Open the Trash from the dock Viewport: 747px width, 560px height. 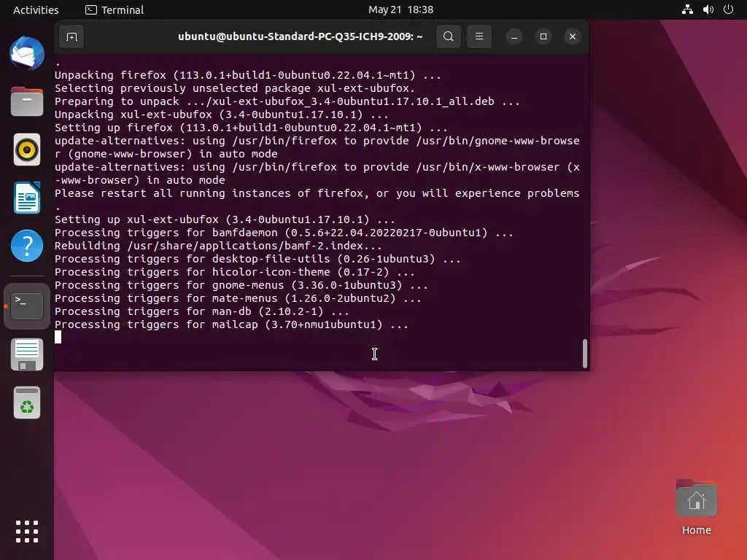pos(27,402)
